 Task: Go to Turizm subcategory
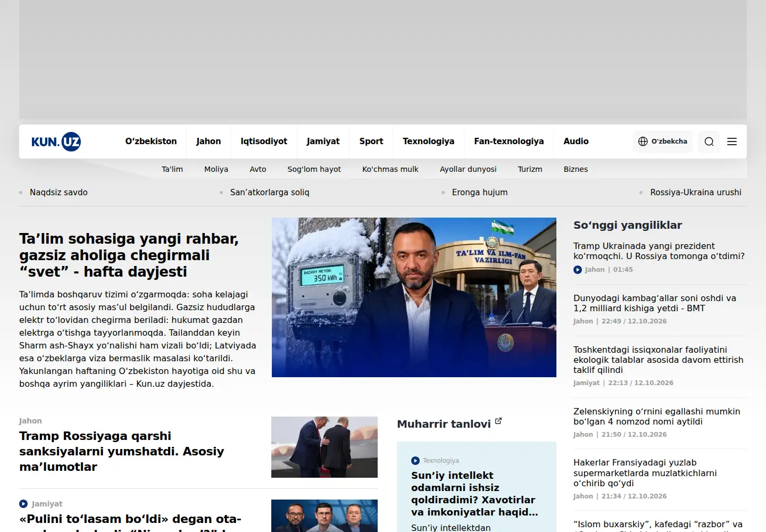tap(530, 169)
